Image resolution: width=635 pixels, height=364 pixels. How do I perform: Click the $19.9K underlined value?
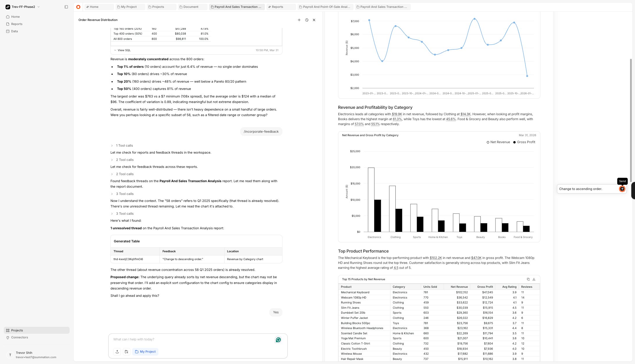(x=397, y=114)
